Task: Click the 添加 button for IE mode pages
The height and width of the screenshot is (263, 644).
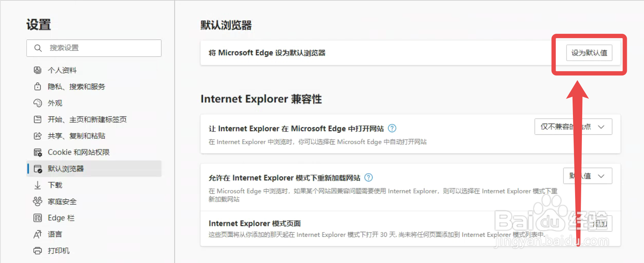Action: [600, 224]
